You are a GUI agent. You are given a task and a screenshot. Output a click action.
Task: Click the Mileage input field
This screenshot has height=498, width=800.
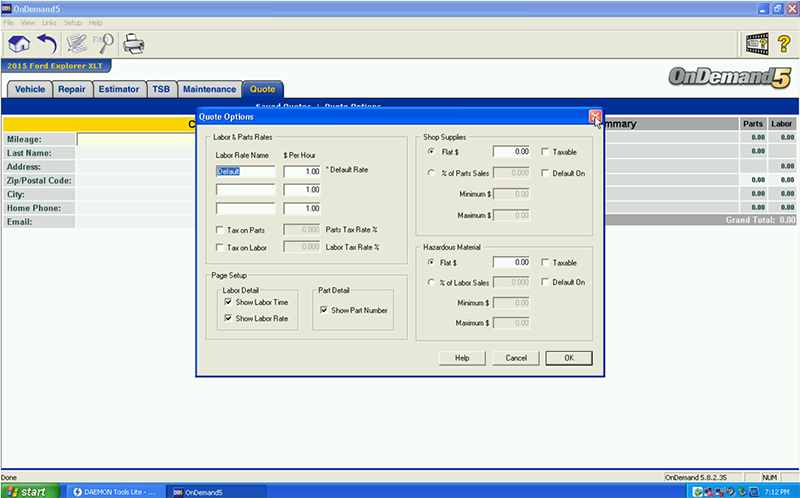(136, 139)
